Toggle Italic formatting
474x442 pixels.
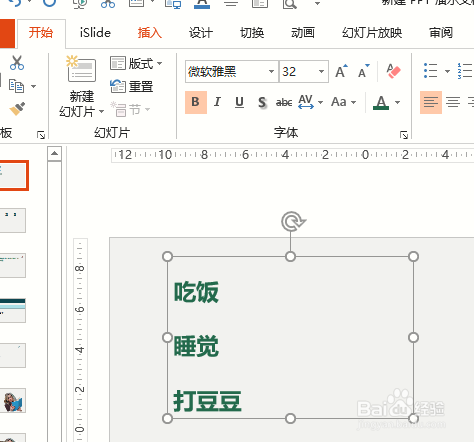point(217,102)
